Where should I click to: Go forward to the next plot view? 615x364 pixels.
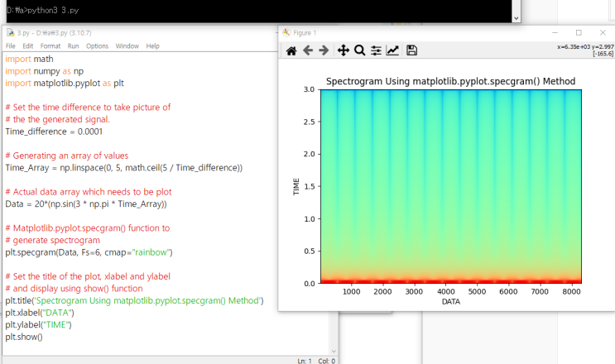pyautogui.click(x=324, y=50)
